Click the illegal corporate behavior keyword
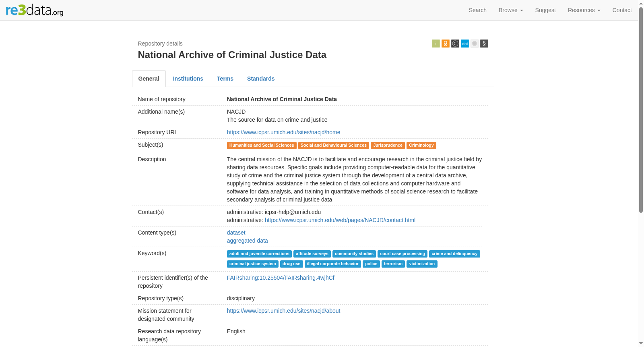 coord(333,264)
